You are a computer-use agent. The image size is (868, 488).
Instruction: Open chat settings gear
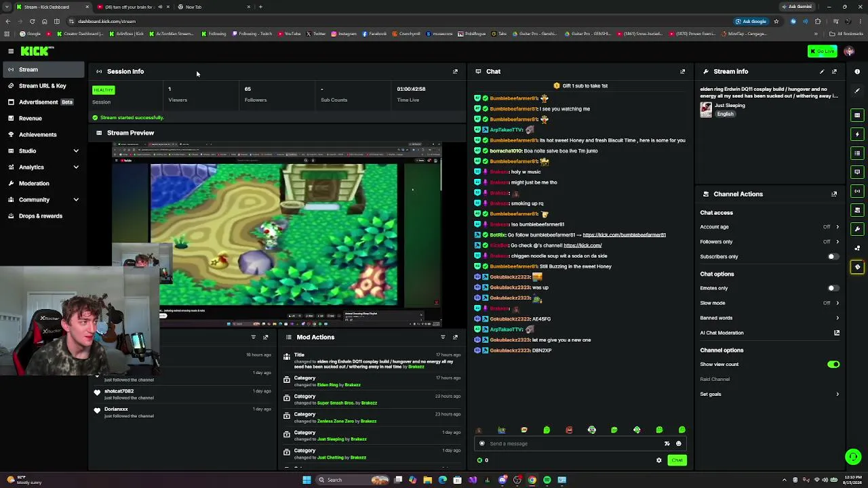click(658, 460)
